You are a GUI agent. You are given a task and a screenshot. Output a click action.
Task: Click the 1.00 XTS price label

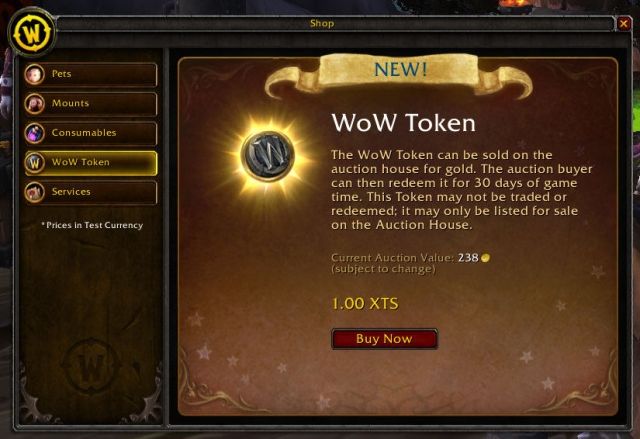coord(364,304)
